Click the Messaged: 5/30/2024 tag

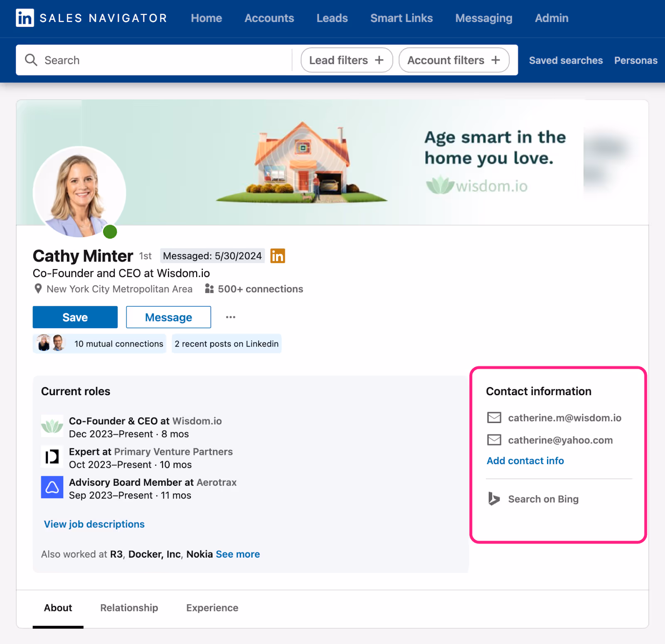212,256
